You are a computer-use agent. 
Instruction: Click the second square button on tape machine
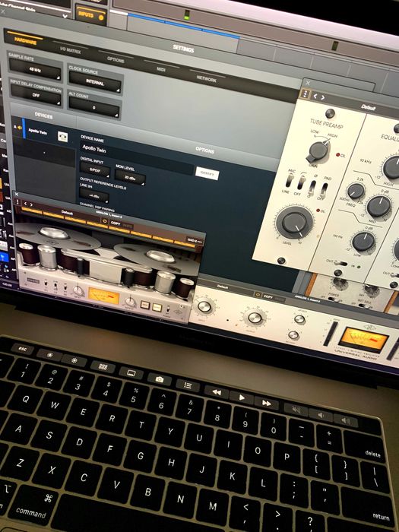157,308
